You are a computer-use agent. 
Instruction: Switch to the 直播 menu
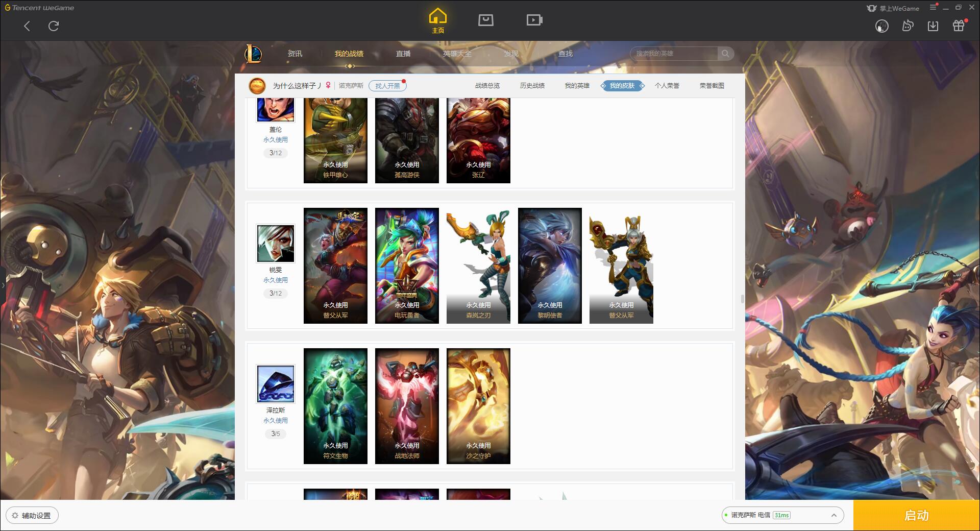coord(403,54)
